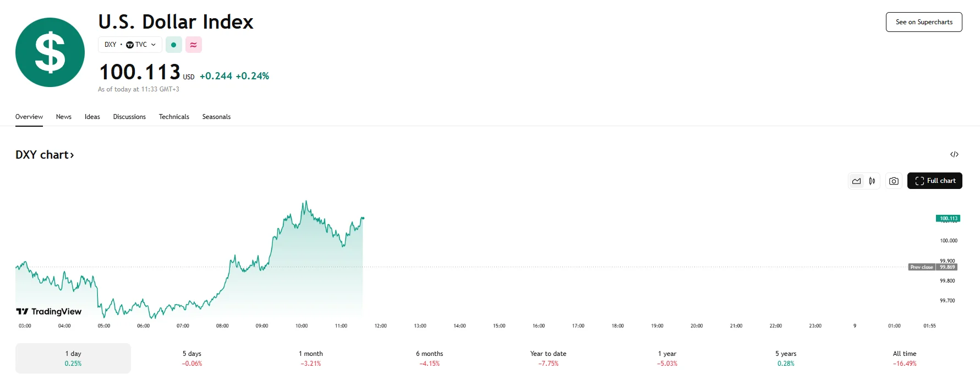Take a chart snapshot with camera icon
Image resolution: width=980 pixels, height=384 pixels.
tap(894, 181)
